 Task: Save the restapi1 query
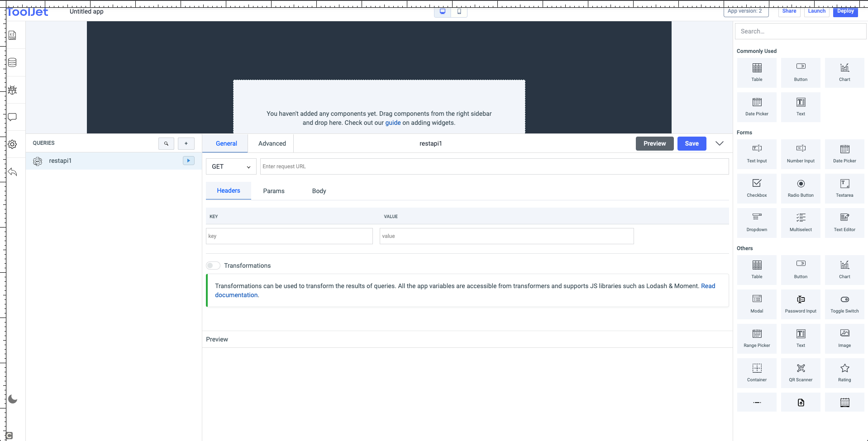pos(692,143)
